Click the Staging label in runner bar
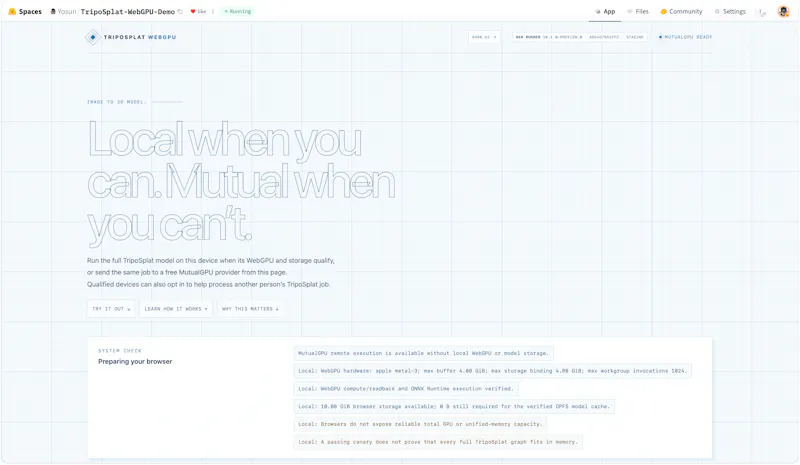Image resolution: width=800 pixels, height=465 pixels. 635,37
